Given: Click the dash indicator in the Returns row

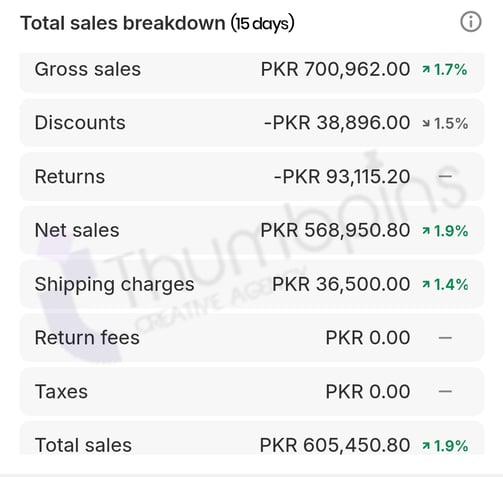Looking at the screenshot, I should tap(445, 176).
